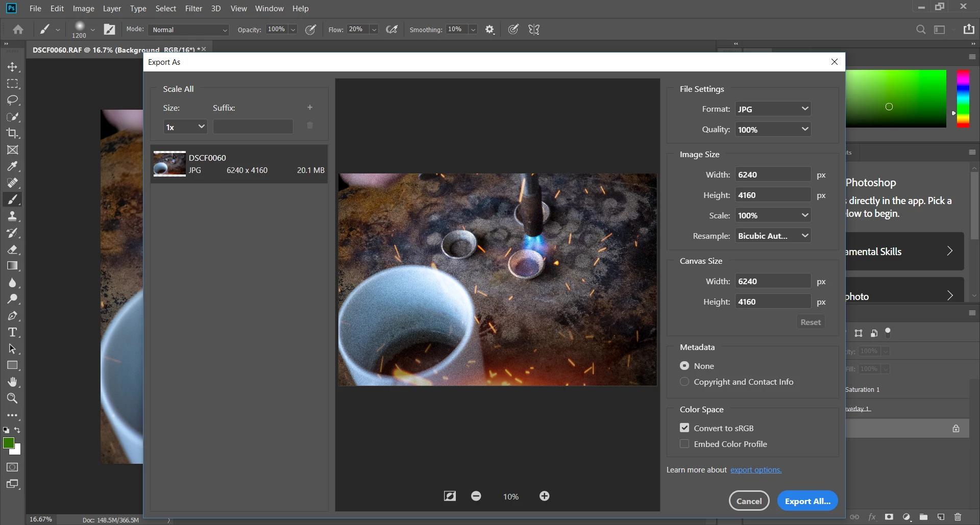Image resolution: width=980 pixels, height=525 pixels.
Task: Select the Clone Stamp tool
Action: click(13, 216)
